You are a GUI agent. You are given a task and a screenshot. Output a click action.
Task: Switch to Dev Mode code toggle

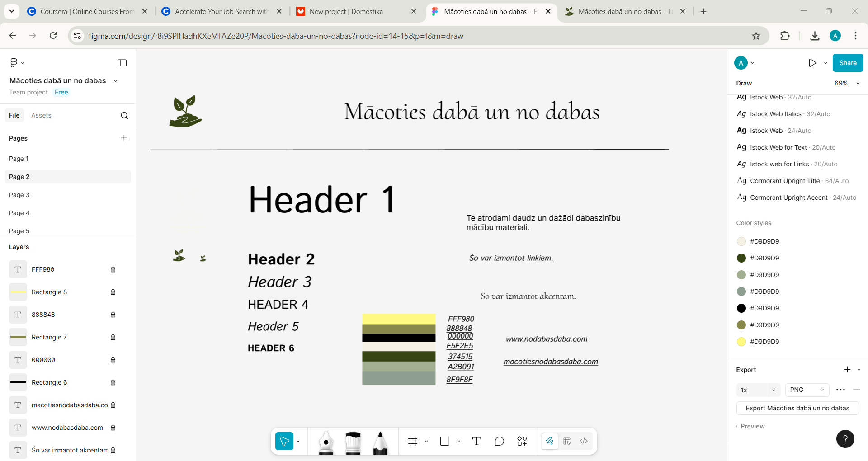pyautogui.click(x=584, y=441)
